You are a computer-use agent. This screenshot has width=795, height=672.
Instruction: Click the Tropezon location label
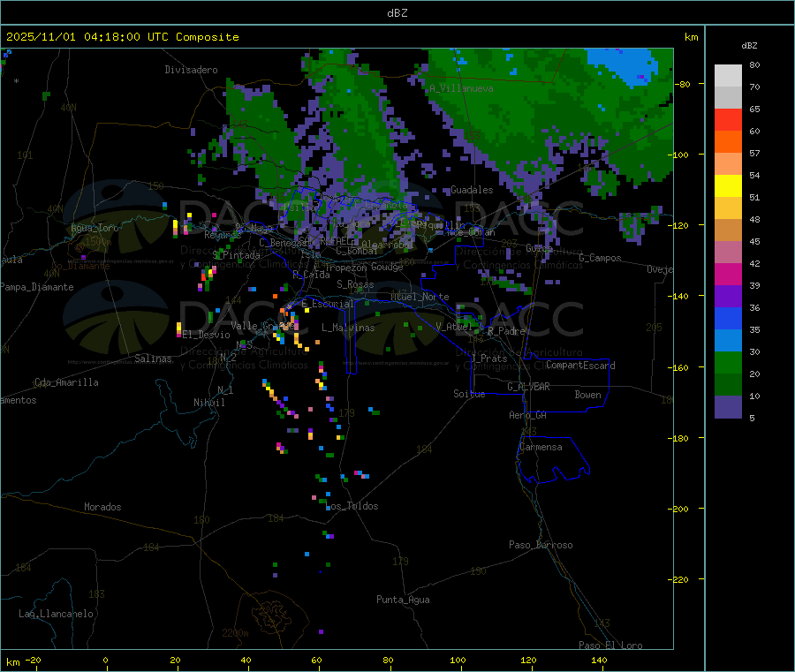coord(346,268)
